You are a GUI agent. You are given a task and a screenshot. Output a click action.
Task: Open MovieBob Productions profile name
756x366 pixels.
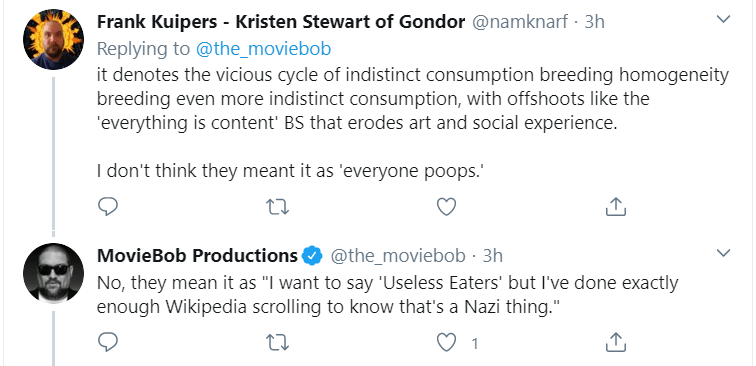197,256
